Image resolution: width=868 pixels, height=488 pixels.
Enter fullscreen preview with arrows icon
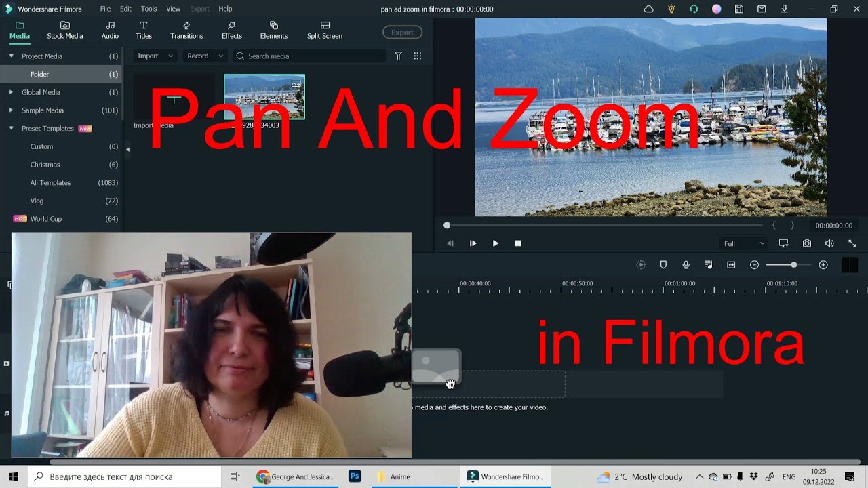[852, 243]
